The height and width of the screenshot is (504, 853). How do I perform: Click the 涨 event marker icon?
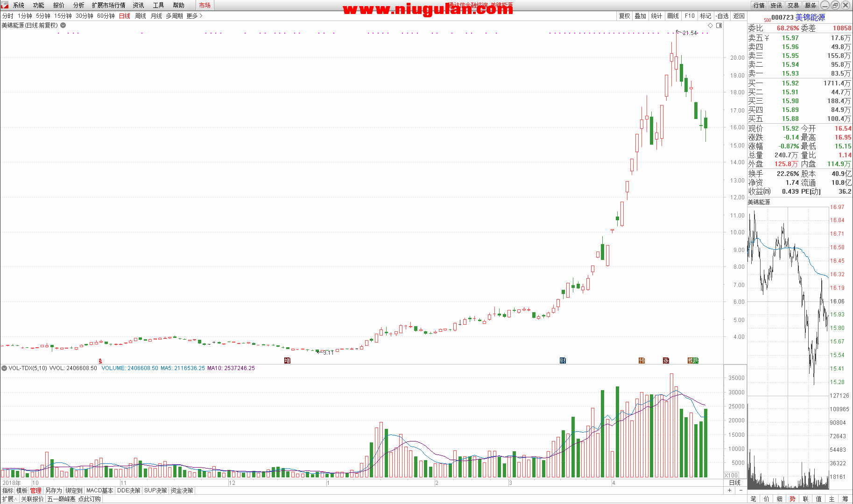pos(666,360)
